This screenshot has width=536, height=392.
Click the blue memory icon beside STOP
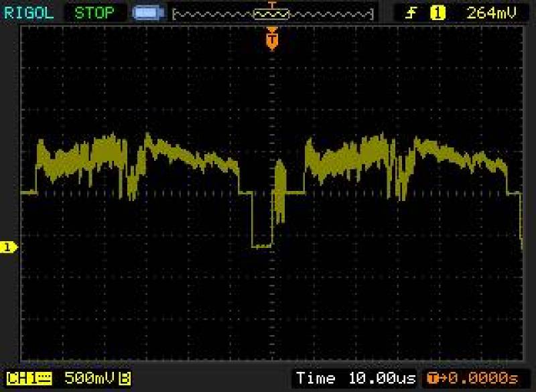pyautogui.click(x=147, y=13)
